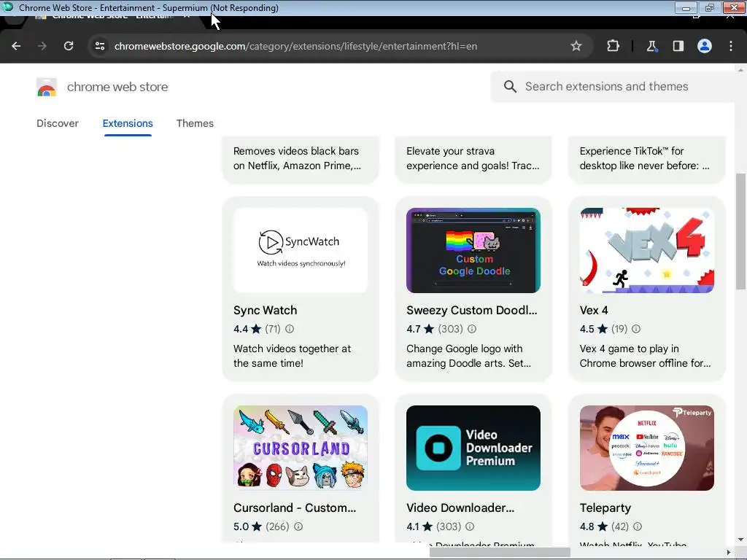Screen dimensions: 747x560
Task: Reload the current page
Action: pyautogui.click(x=69, y=46)
